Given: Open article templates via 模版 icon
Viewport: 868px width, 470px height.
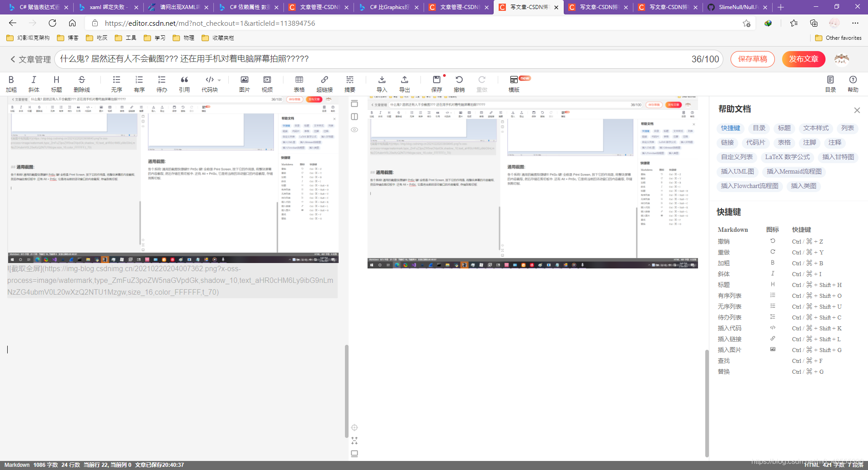Looking at the screenshot, I should [x=514, y=84].
